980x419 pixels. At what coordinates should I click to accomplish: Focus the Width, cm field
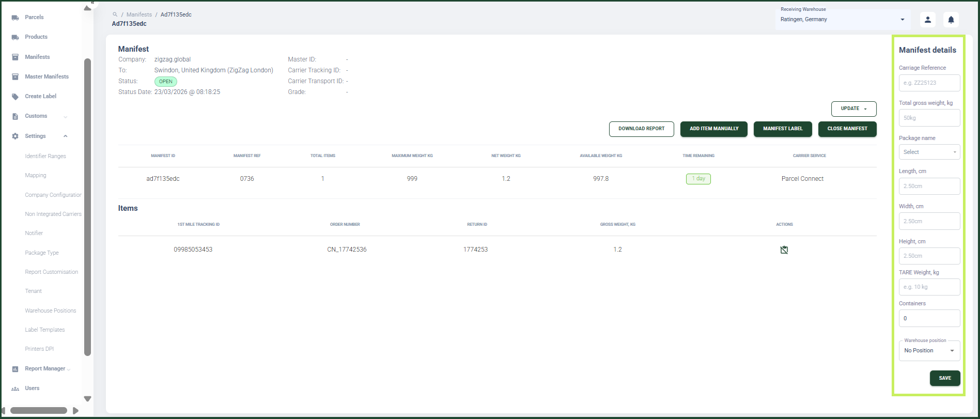click(x=929, y=221)
